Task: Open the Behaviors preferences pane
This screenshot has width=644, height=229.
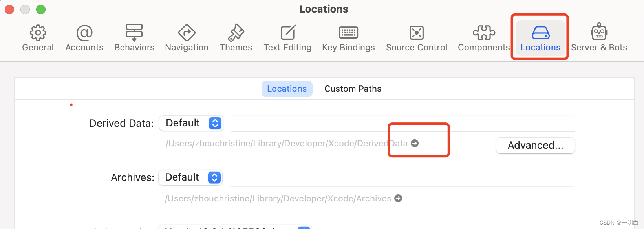Action: (134, 38)
